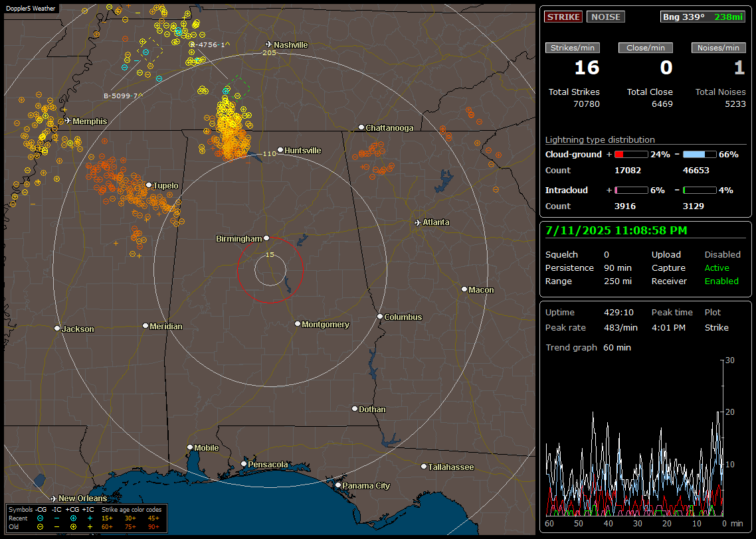Click the Old -CG symbol in legend

(x=40, y=527)
